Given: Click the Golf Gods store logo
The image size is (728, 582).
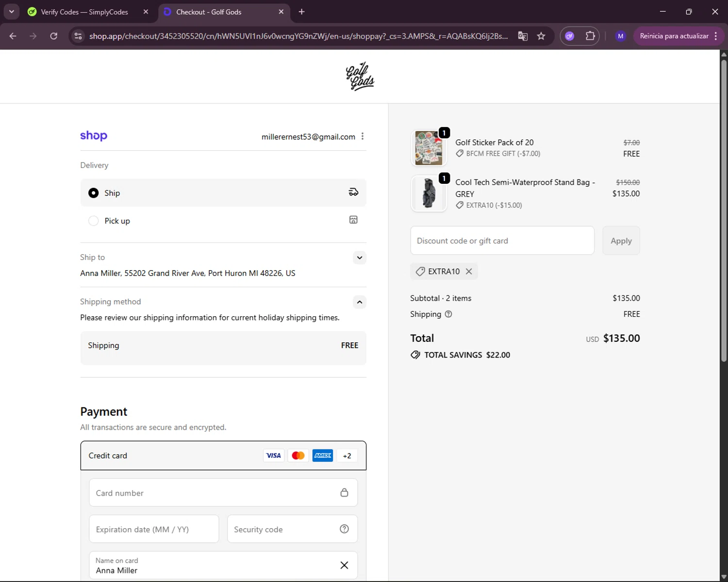Looking at the screenshot, I should pyautogui.click(x=360, y=77).
